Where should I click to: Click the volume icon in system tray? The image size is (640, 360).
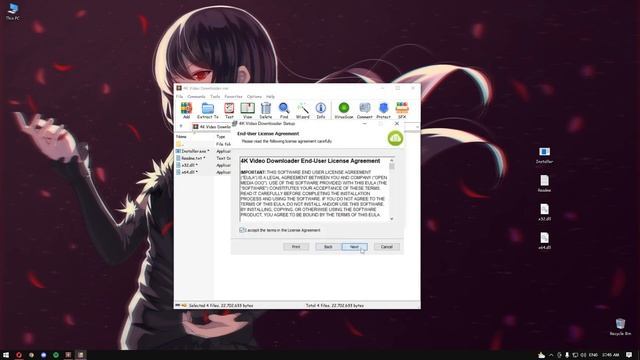tap(583, 355)
